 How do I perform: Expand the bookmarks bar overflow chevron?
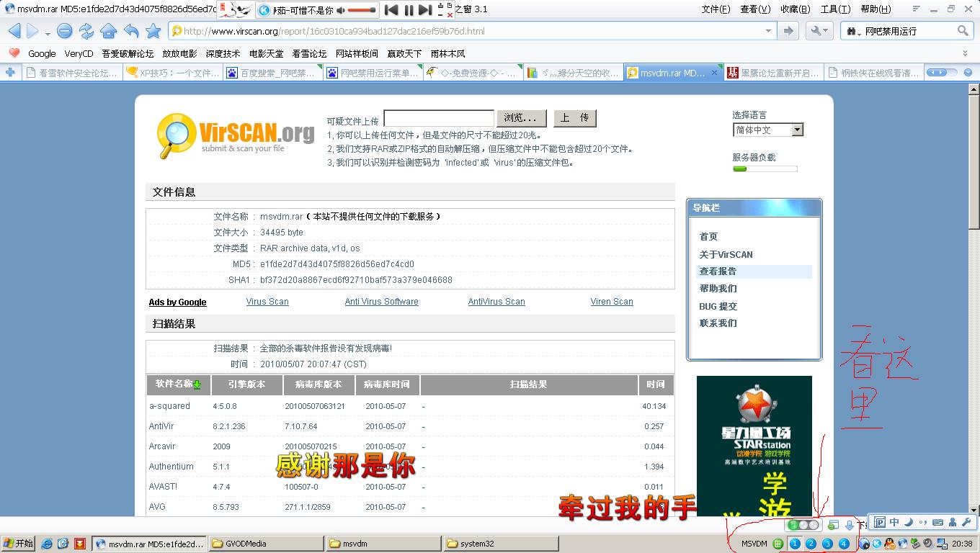(x=966, y=53)
